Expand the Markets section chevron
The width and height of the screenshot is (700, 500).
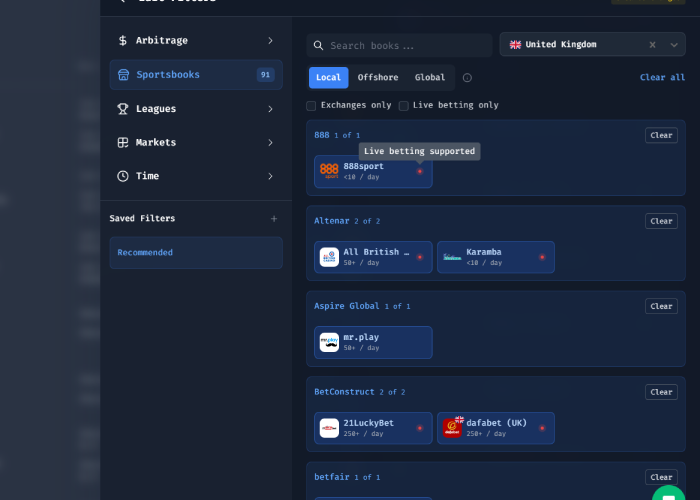pos(270,142)
